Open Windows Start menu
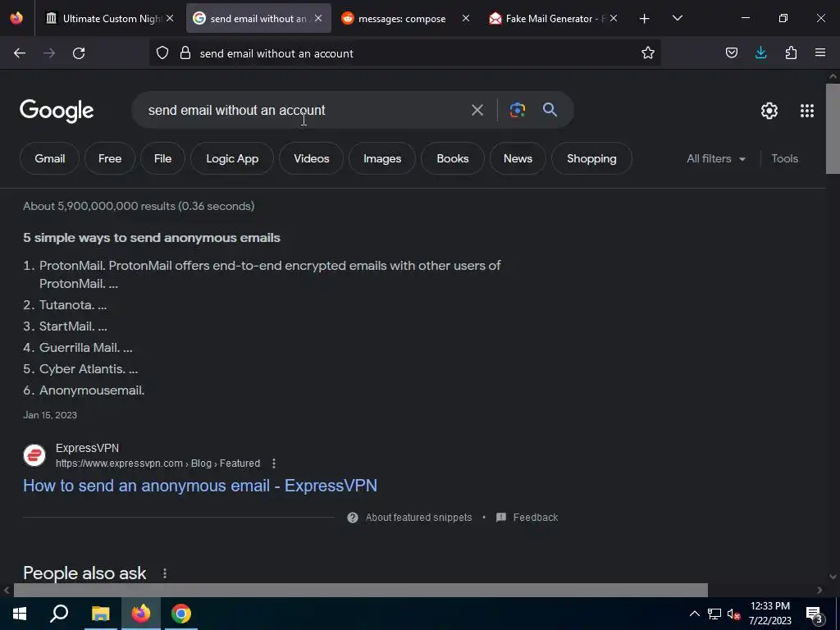This screenshot has height=630, width=840. [x=20, y=614]
